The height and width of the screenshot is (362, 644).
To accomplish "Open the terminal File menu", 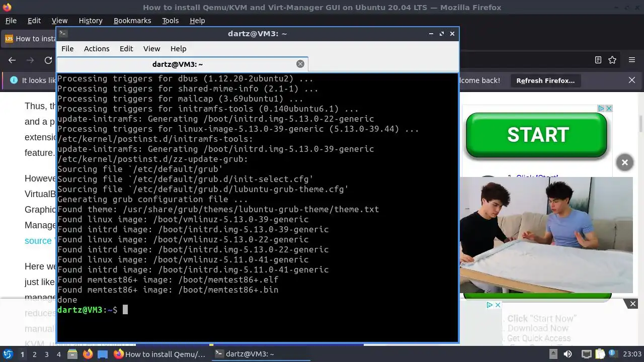I will coord(67,49).
